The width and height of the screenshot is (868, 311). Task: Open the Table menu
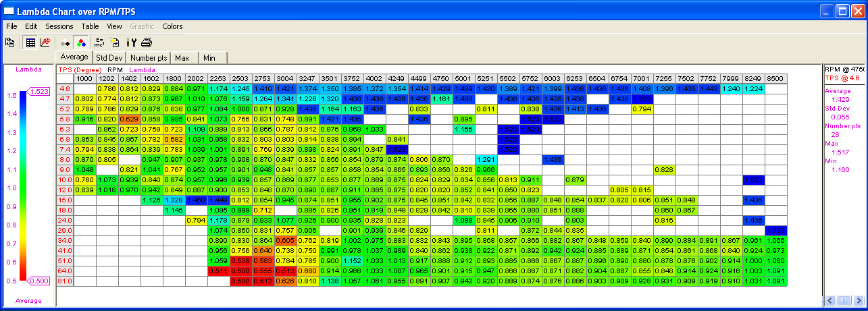click(90, 26)
